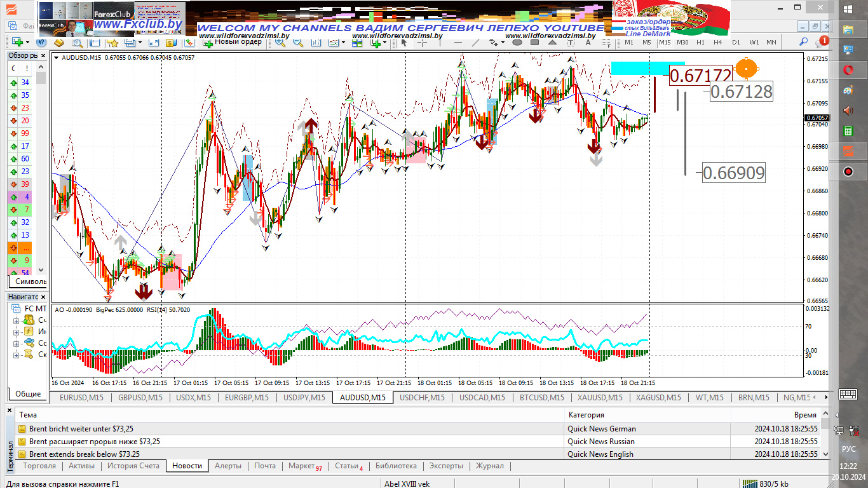Viewport: 868px width, 488px height.
Task: Expand the templates dropdown arrow
Action: (x=385, y=43)
